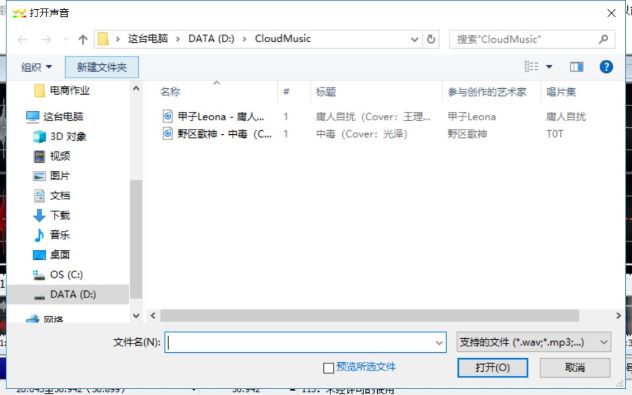Close the 打开声音 dialog
The width and height of the screenshot is (632, 395).
pos(611,13)
